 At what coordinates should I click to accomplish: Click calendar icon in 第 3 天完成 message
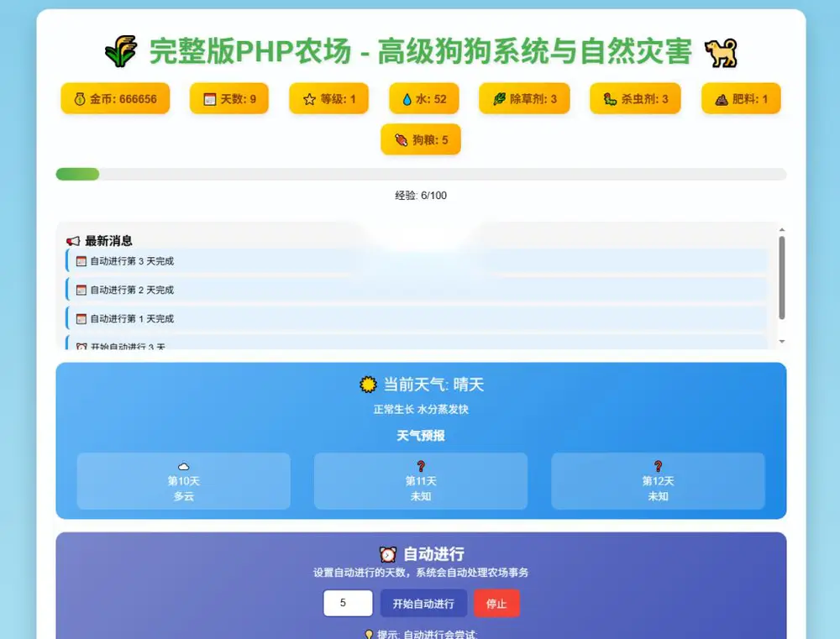pyautogui.click(x=81, y=261)
